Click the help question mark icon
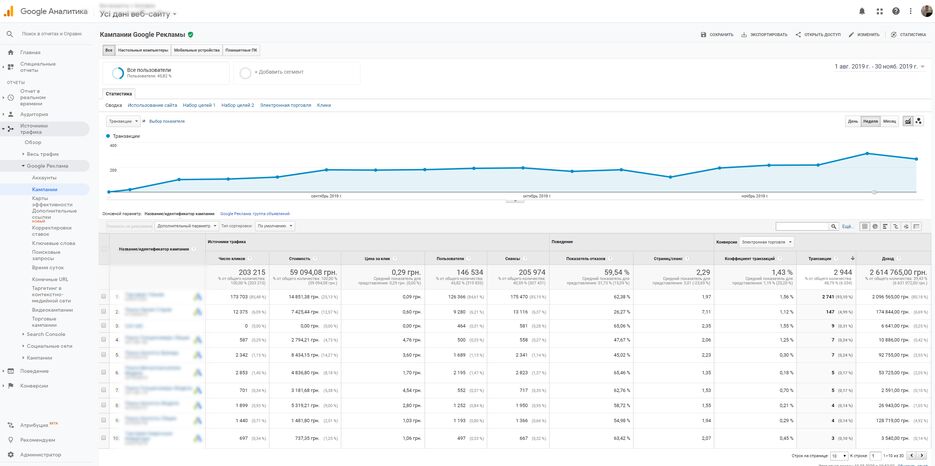The height and width of the screenshot is (466, 935). click(896, 12)
